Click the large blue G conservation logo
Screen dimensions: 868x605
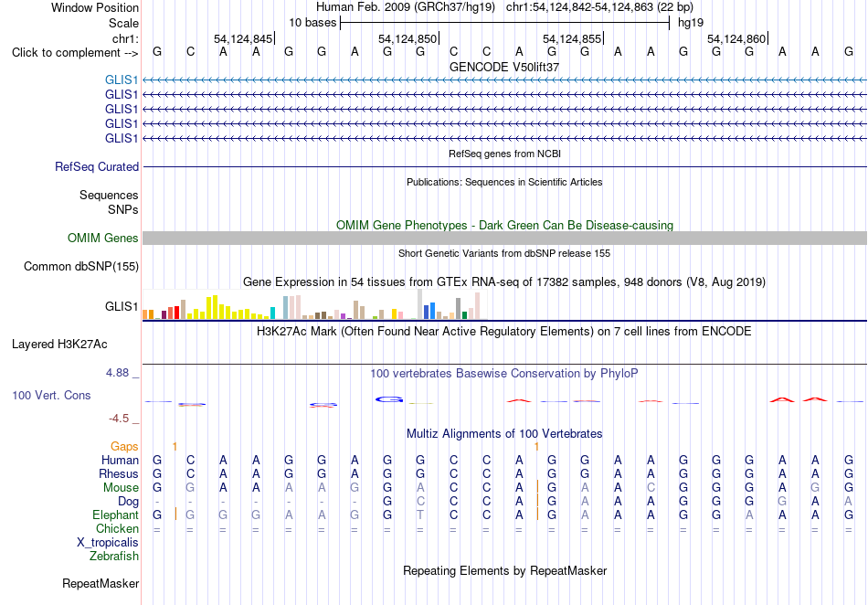[389, 399]
